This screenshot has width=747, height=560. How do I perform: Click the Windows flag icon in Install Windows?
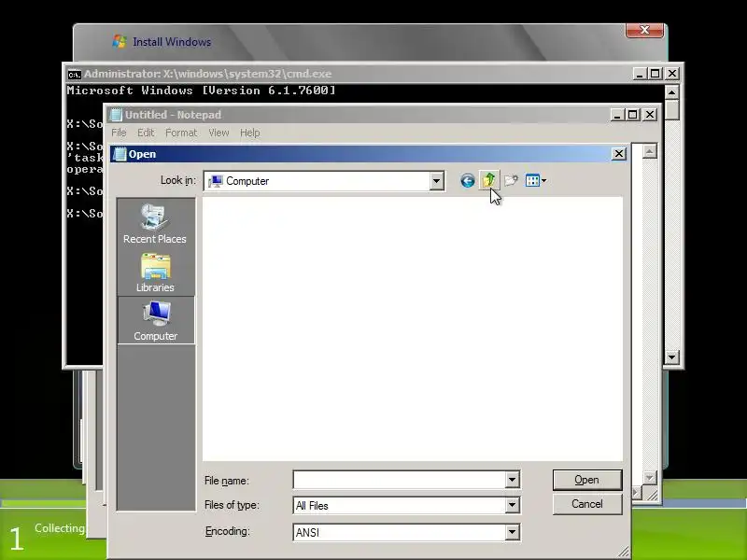pyautogui.click(x=120, y=41)
